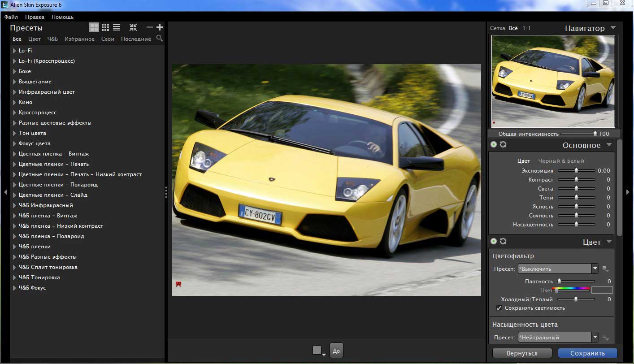
Task: Click the Вернуться button
Action: (522, 353)
